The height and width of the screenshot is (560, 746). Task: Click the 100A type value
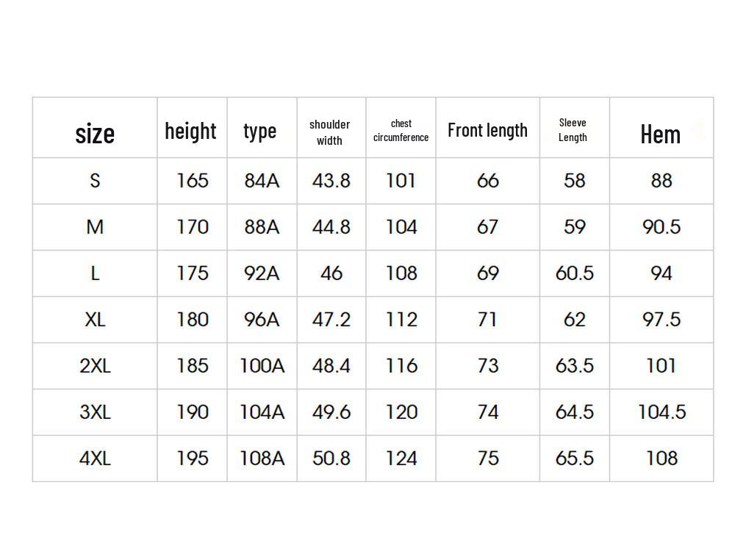pyautogui.click(x=262, y=365)
